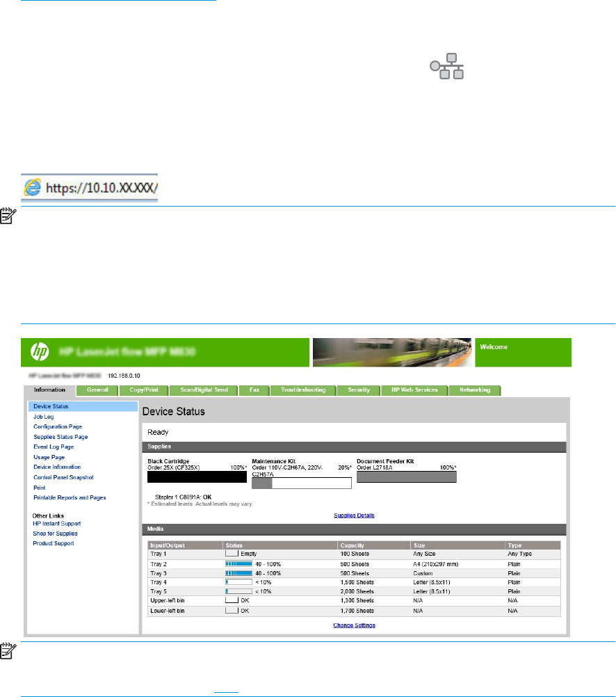Image resolution: width=616 pixels, height=697 pixels.
Task: Open the Troubleshooting tab
Action: pos(303,390)
